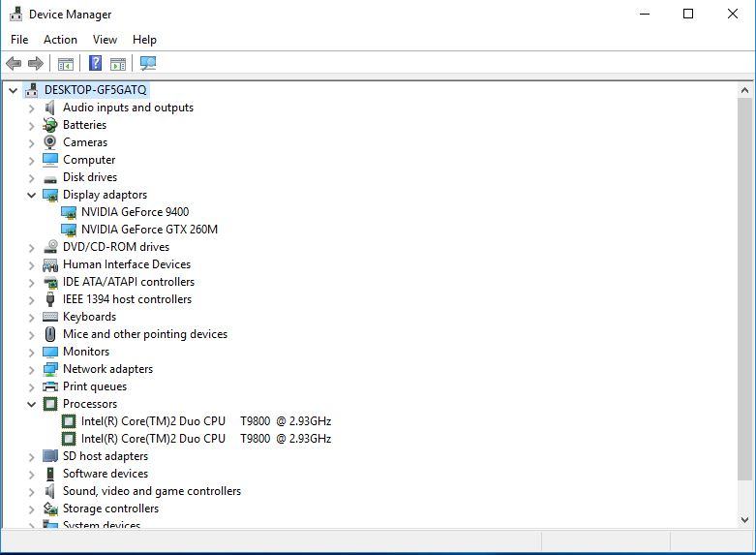
Task: Click the Back arrow toolbar icon
Action: [14, 63]
